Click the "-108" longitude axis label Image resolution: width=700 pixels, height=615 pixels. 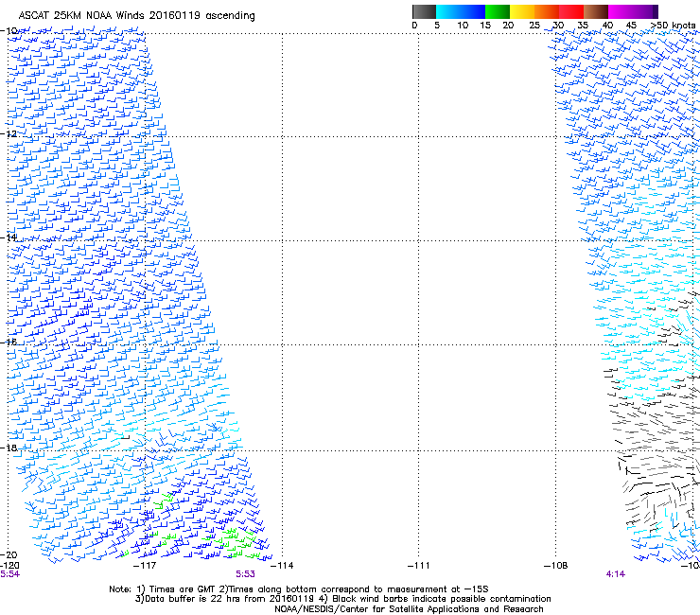pos(556,566)
